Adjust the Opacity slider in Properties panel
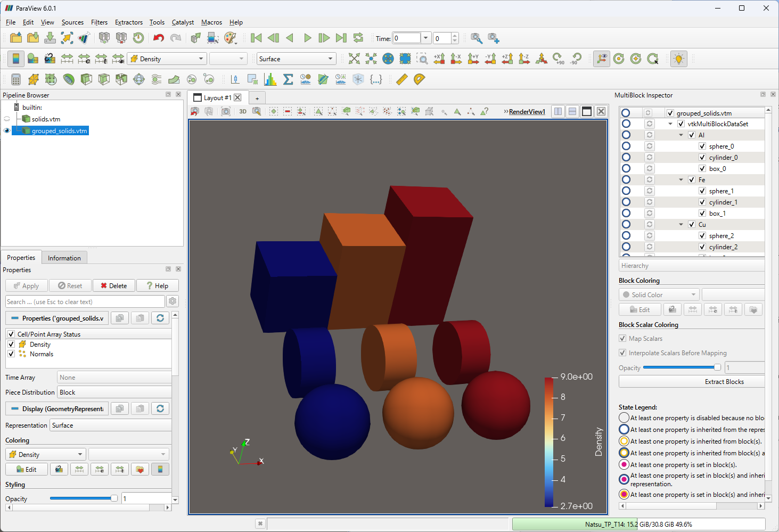Image resolution: width=779 pixels, height=532 pixels. (84, 498)
